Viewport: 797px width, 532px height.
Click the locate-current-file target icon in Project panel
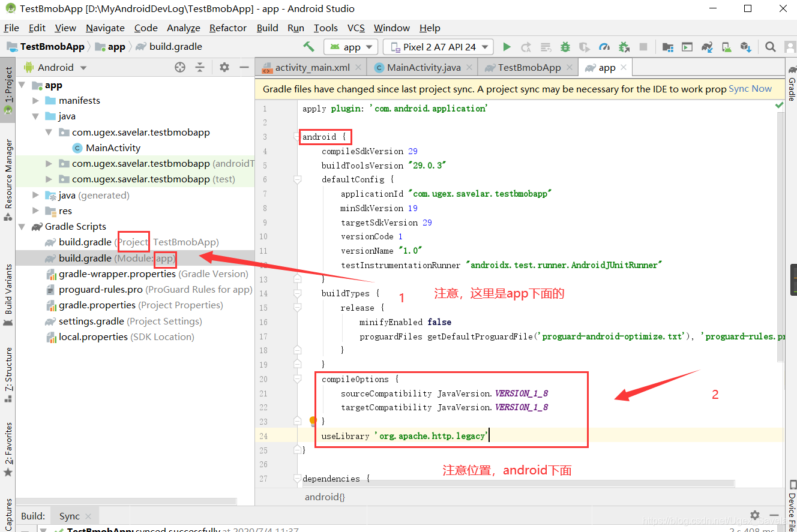pos(180,68)
